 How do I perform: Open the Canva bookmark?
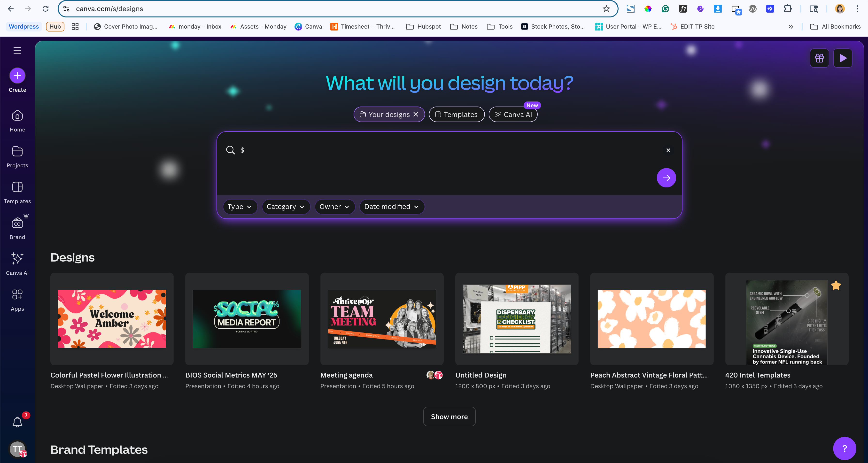click(x=308, y=27)
